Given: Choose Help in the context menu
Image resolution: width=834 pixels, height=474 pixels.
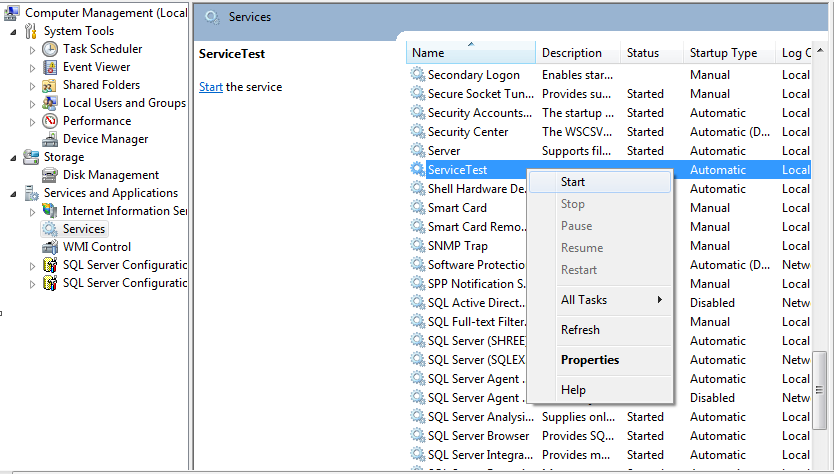Looking at the screenshot, I should 600,390.
